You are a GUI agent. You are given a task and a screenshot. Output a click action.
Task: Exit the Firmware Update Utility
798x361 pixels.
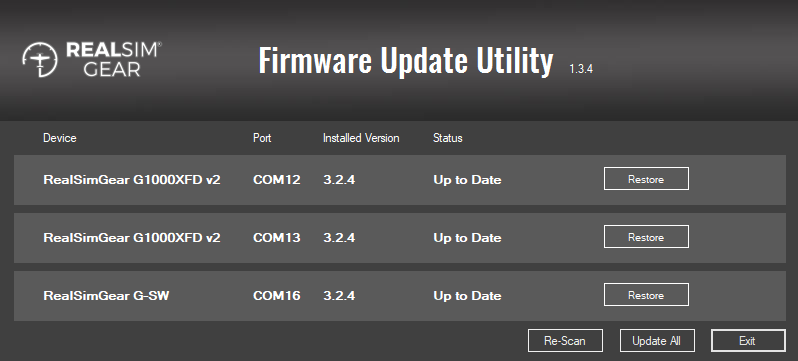(748, 341)
